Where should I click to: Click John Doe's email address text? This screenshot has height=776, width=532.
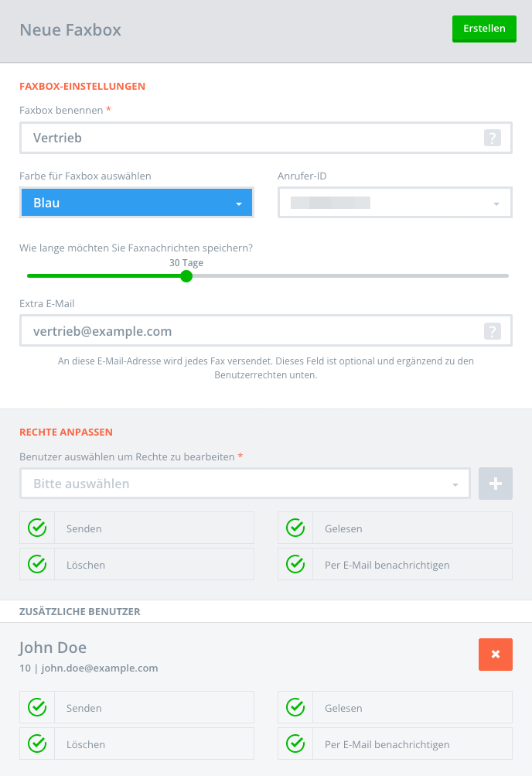100,668
